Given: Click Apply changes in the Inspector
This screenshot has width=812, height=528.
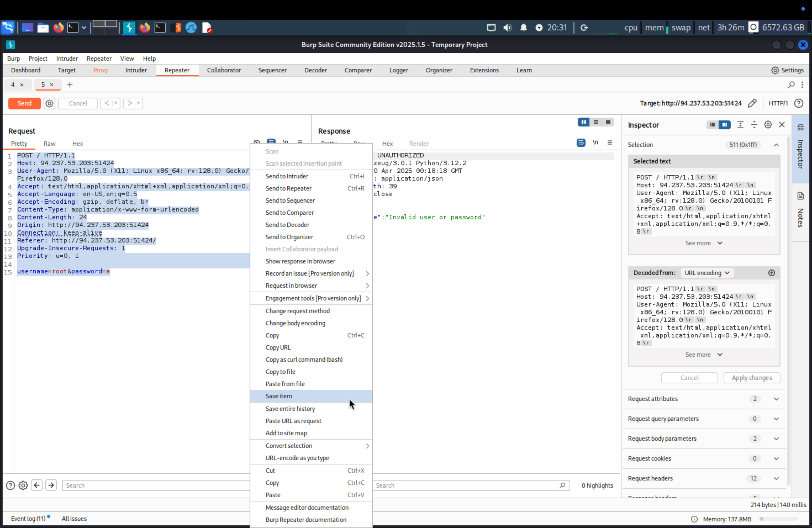Looking at the screenshot, I should pos(752,378).
